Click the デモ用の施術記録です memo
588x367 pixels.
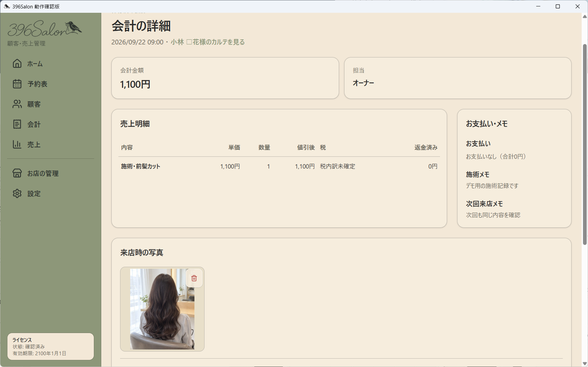point(492,186)
